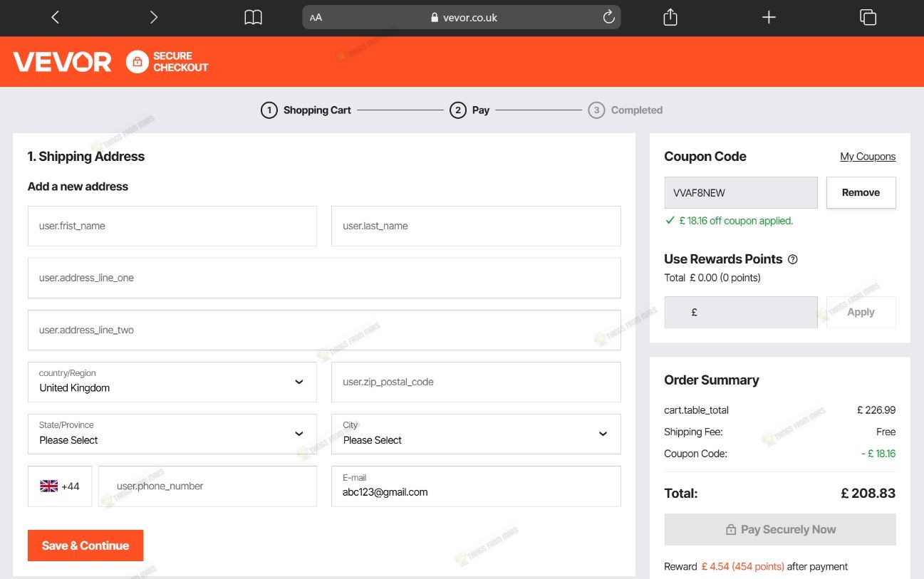
Task: Click reward '£ 4.54 (454 points)' text
Action: 742,567
